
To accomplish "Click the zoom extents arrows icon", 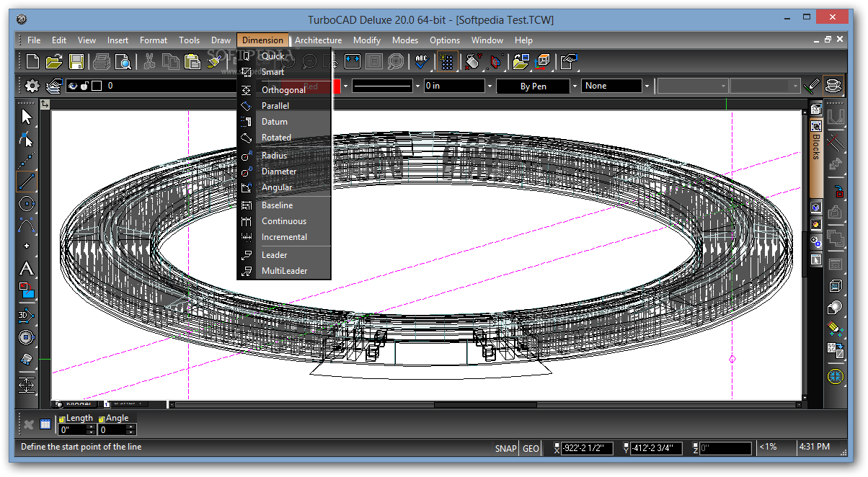I will (352, 62).
